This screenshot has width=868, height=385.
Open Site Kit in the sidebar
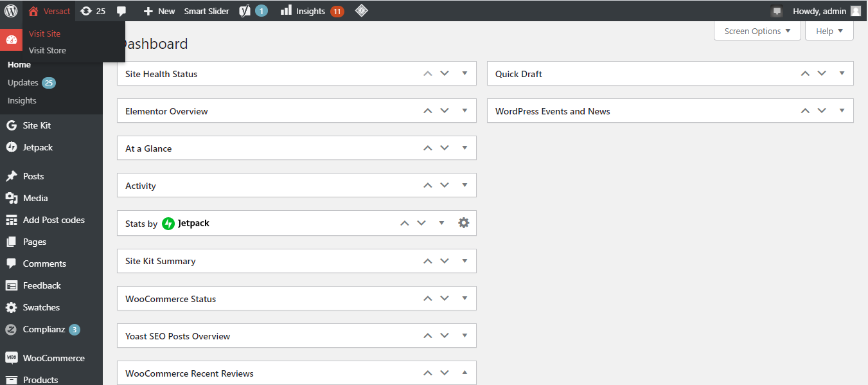click(x=37, y=125)
